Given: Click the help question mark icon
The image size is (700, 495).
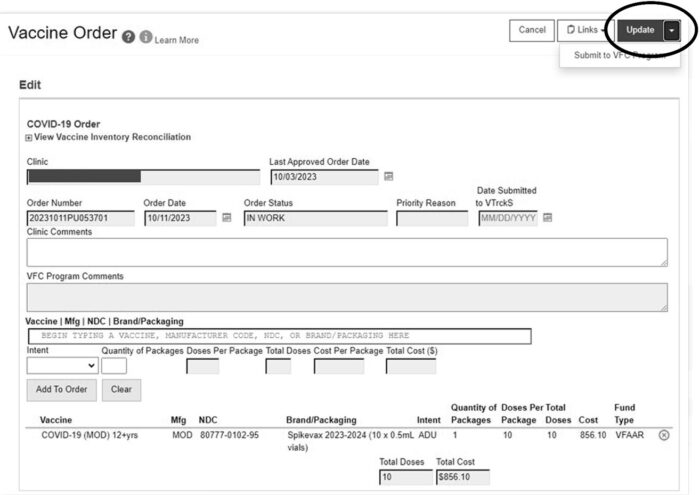Looking at the screenshot, I should click(129, 37).
